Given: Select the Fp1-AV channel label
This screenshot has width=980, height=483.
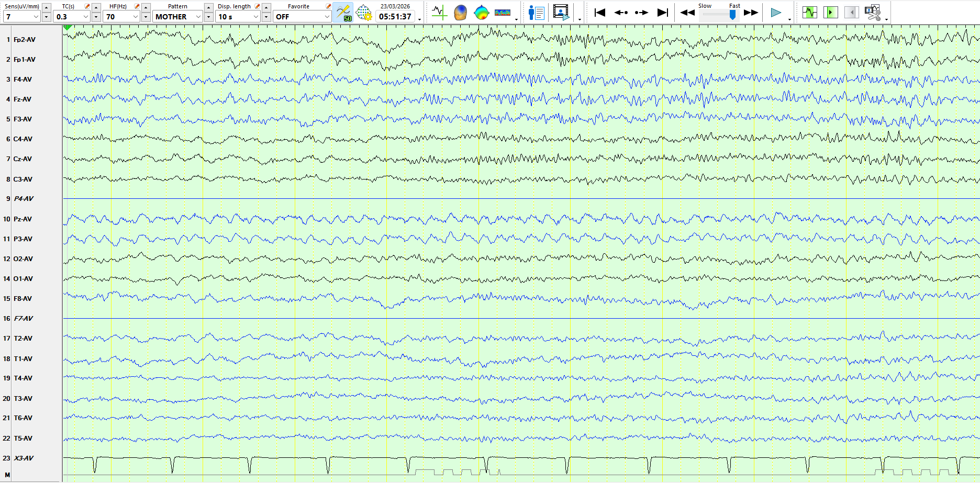Looking at the screenshot, I should coord(25,60).
